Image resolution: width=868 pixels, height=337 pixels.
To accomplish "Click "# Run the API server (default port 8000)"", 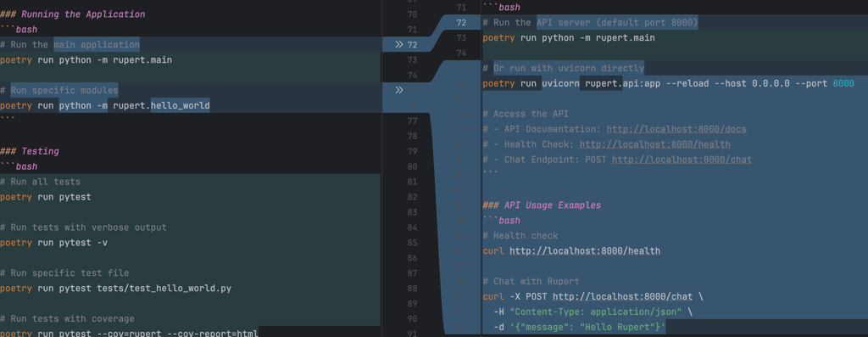I will tap(590, 23).
